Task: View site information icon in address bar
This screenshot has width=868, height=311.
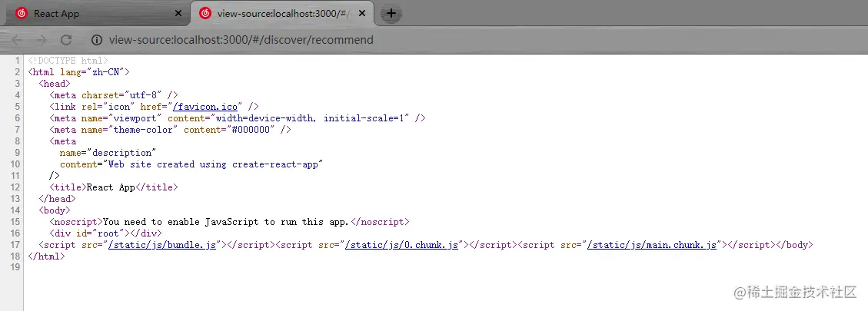Action: (x=97, y=40)
